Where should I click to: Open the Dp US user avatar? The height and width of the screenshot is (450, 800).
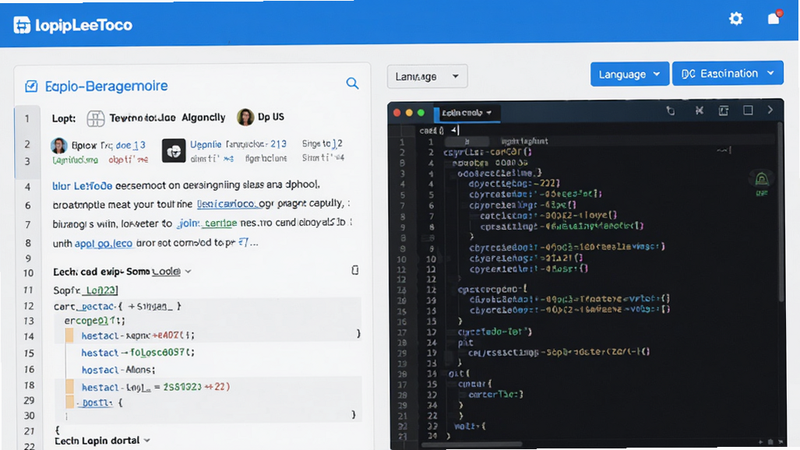click(x=245, y=117)
